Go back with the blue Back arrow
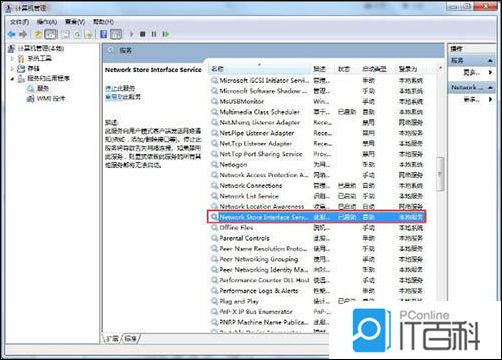The width and height of the screenshot is (502, 360). [12, 34]
